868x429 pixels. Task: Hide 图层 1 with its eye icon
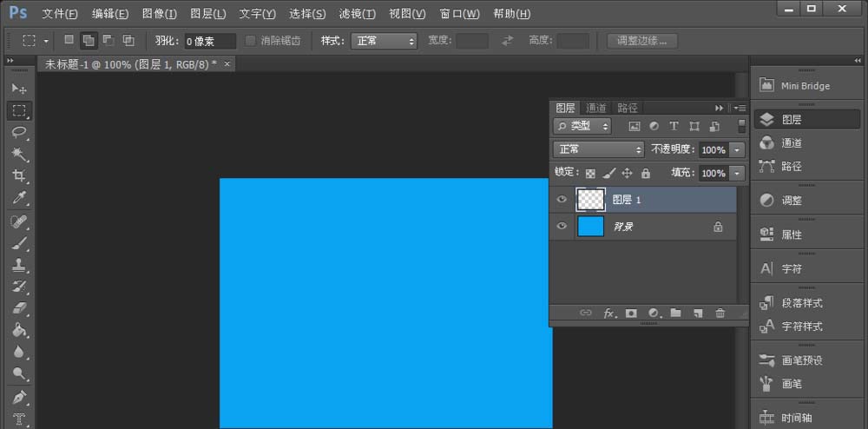click(562, 200)
